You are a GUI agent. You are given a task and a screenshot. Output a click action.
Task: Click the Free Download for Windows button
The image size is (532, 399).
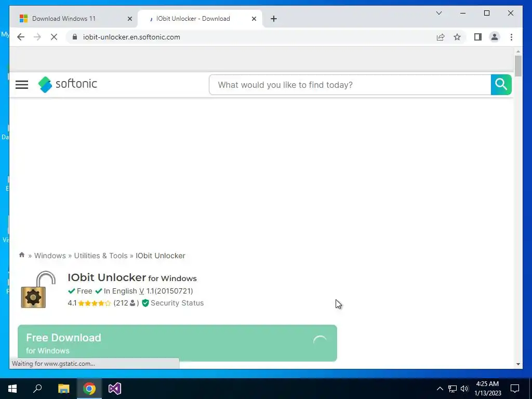click(x=177, y=343)
